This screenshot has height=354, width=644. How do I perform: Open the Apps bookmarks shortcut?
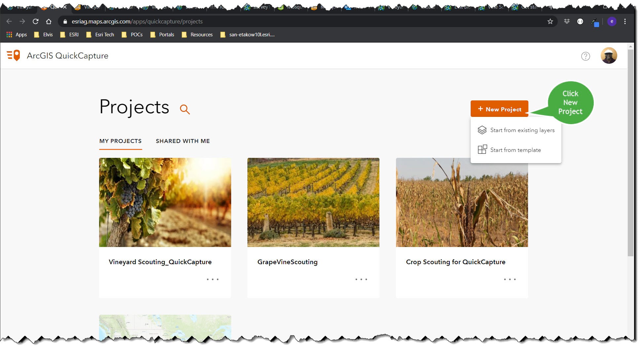point(17,35)
